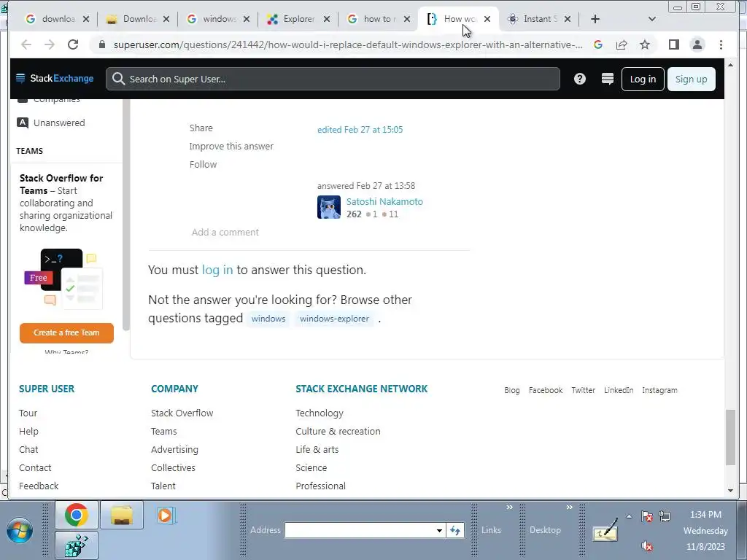Launch Windows Media Player from taskbar
Screen dimensions: 747x560
[x=166, y=516]
